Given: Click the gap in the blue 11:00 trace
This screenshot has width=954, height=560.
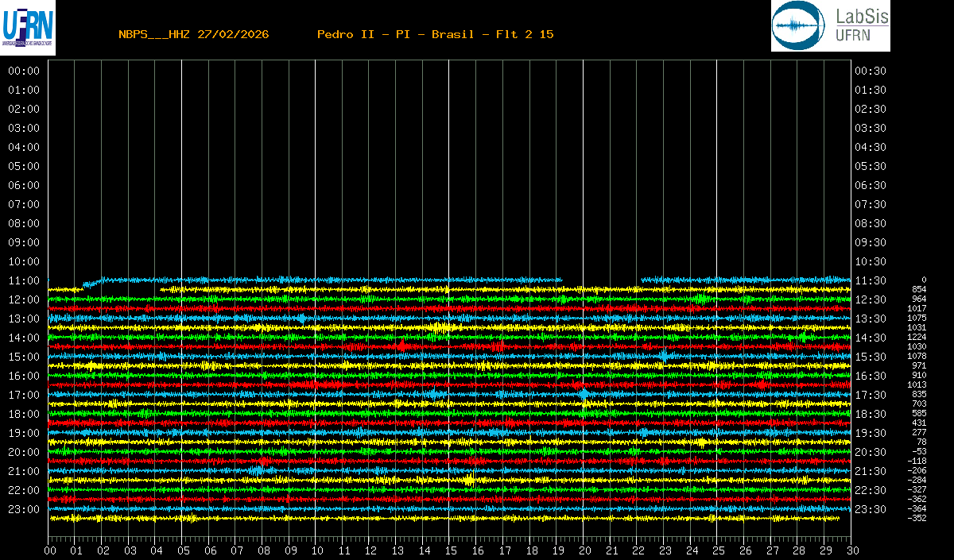Looking at the screenshot, I should click(601, 280).
